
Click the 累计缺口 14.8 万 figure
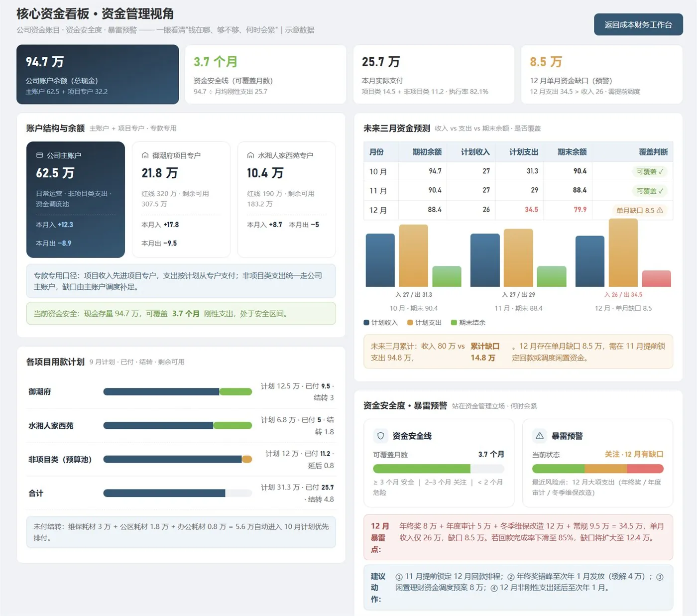485,352
